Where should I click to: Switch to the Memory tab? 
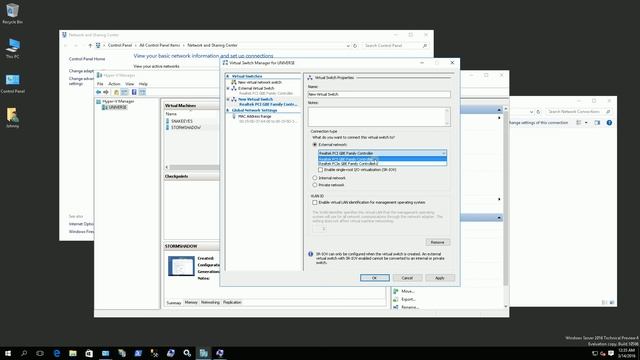tap(191, 302)
